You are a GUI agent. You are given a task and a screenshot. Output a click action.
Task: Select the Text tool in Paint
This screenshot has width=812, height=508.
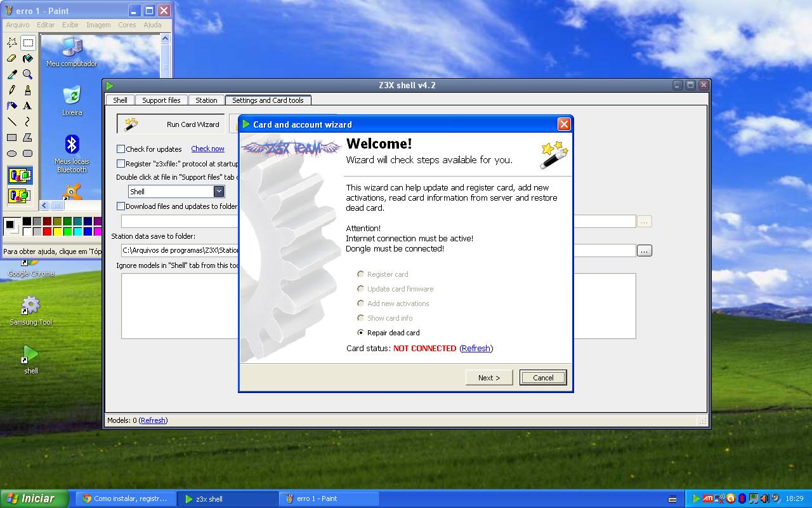(x=27, y=106)
